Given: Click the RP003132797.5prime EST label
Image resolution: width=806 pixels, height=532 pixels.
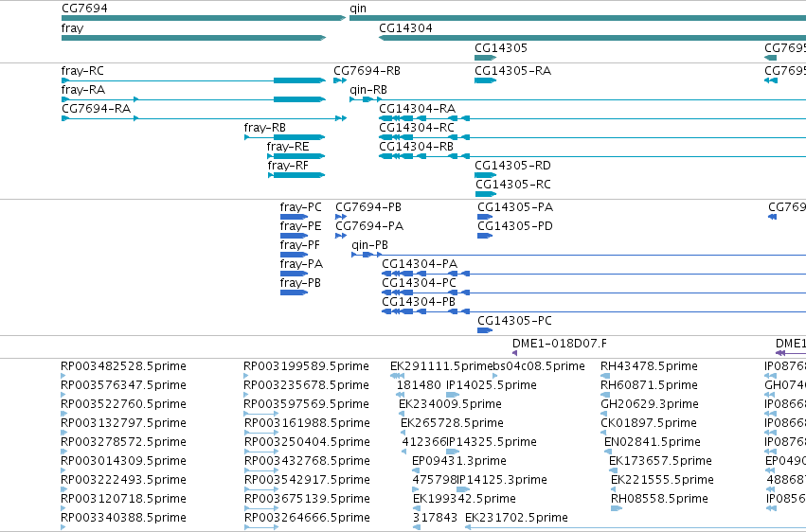Looking at the screenshot, I should [123, 424].
